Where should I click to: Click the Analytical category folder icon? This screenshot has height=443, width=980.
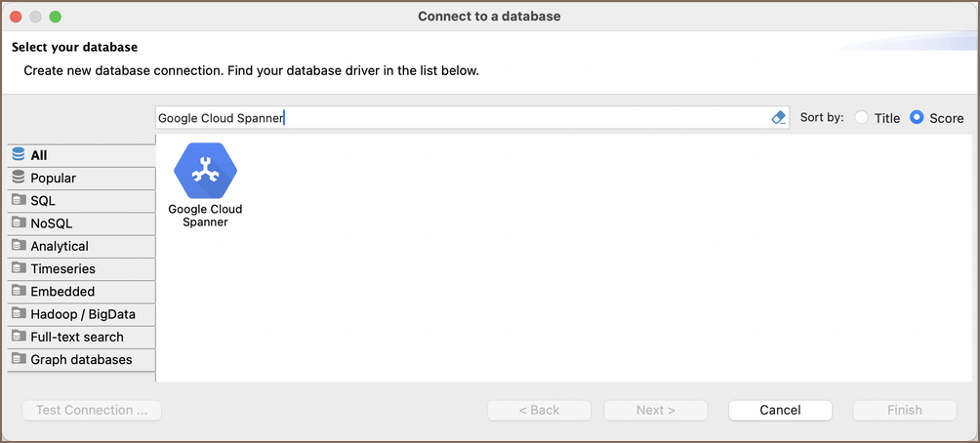[x=19, y=246]
